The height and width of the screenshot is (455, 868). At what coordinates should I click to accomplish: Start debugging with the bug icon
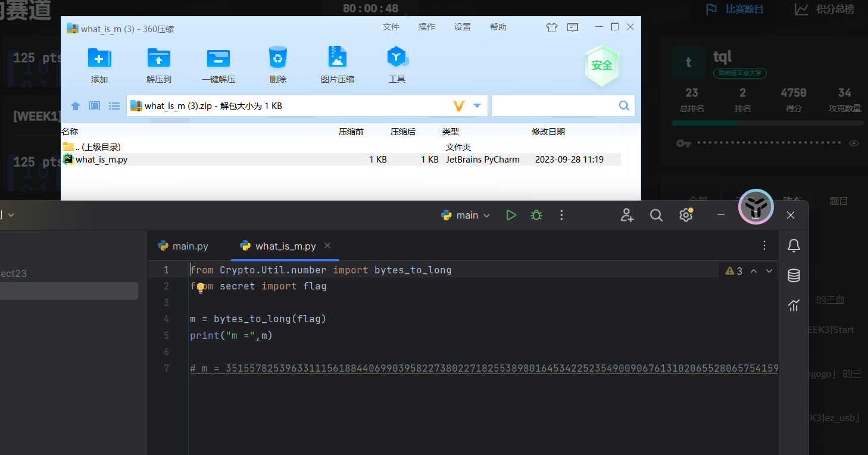[x=536, y=215]
